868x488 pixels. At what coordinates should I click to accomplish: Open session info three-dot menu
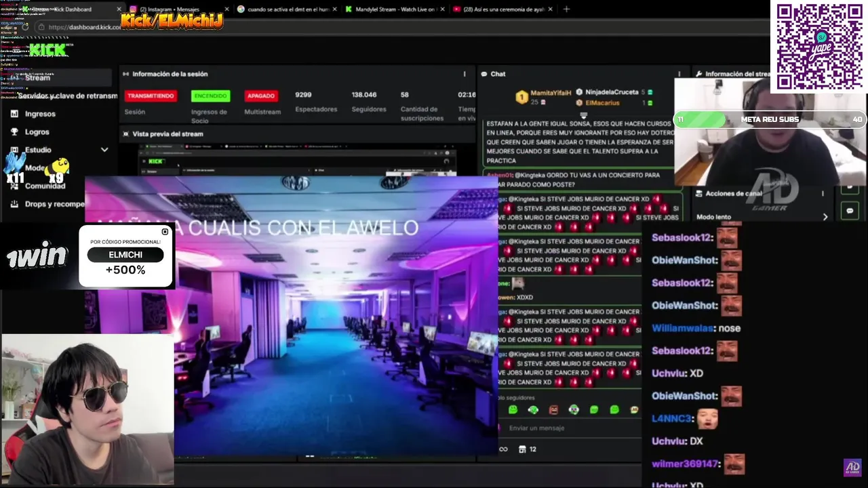(x=465, y=74)
